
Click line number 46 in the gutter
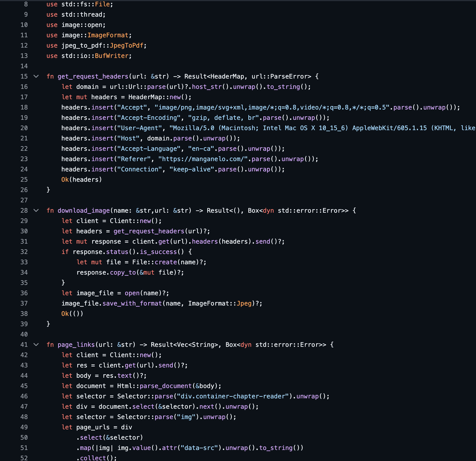click(x=24, y=396)
